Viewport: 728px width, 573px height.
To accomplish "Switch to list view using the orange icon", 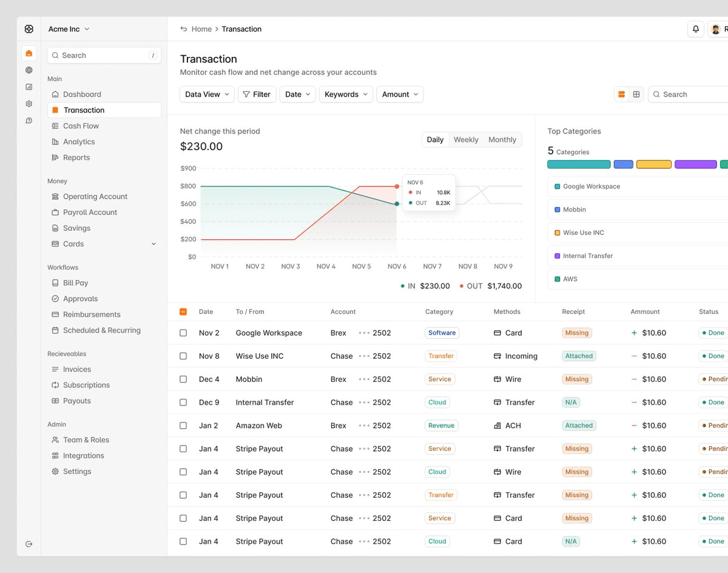I will (621, 94).
